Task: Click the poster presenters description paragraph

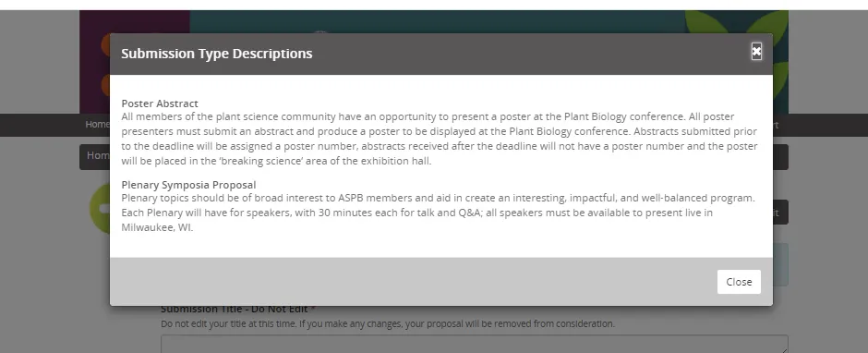Action: pos(440,140)
